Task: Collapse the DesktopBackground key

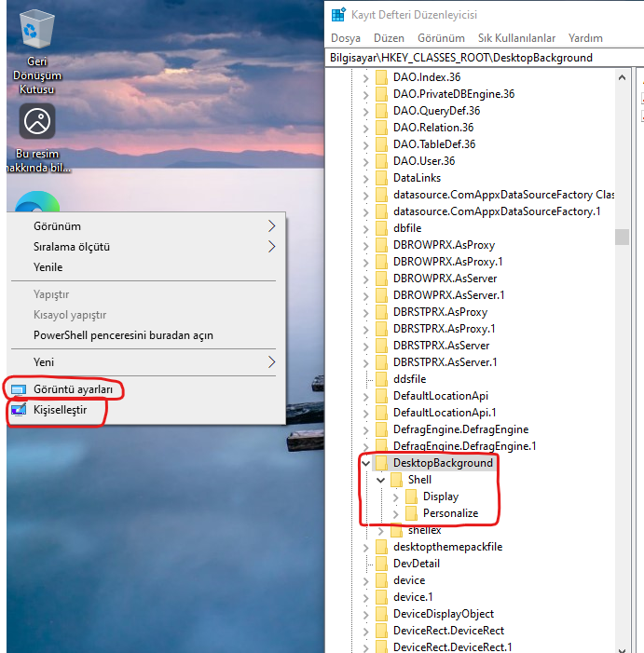Action: coord(365,463)
